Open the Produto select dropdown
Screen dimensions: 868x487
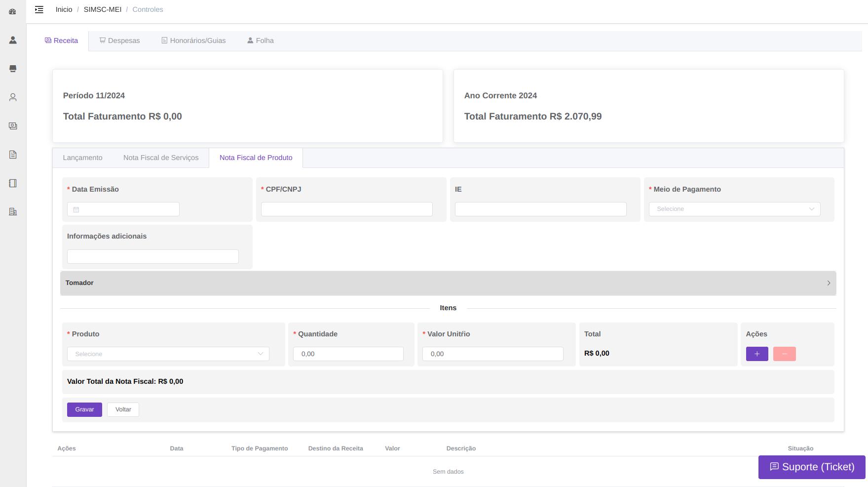click(x=168, y=354)
